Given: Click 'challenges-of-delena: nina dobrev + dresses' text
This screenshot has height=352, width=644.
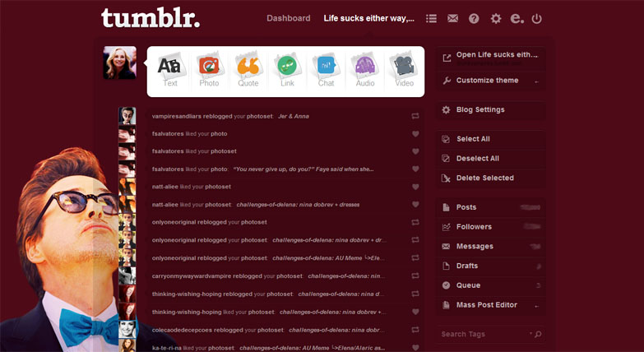Looking at the screenshot, I should click(x=298, y=204).
